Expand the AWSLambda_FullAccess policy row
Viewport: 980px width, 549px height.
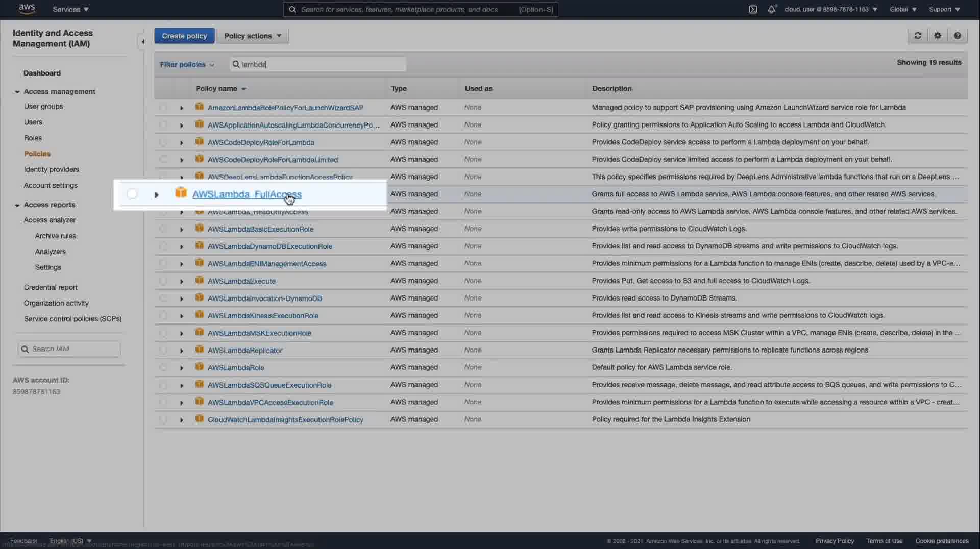[x=157, y=194]
